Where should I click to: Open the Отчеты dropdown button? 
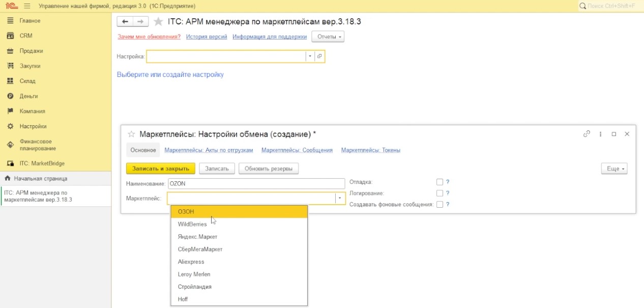click(x=328, y=37)
